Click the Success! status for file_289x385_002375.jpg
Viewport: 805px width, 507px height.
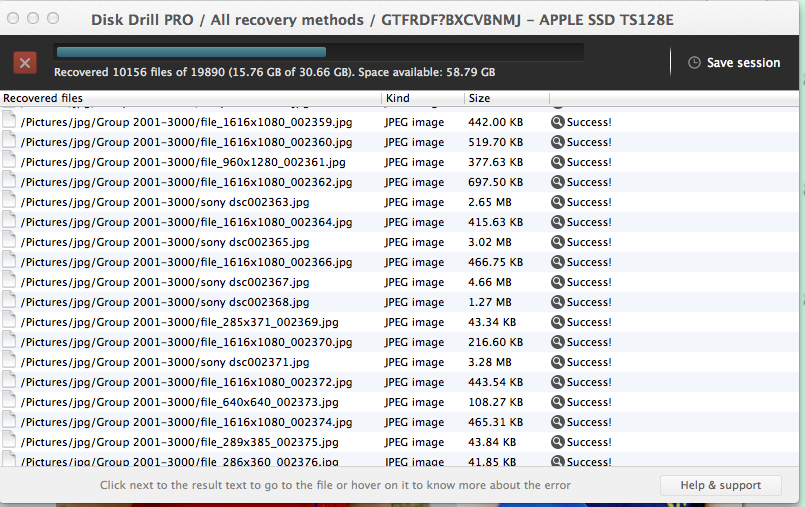(589, 442)
